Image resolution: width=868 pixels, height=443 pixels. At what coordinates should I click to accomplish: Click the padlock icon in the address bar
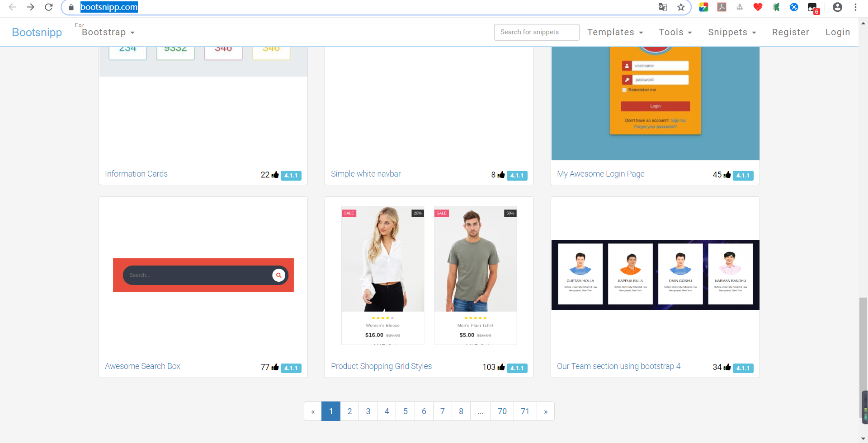[71, 7]
